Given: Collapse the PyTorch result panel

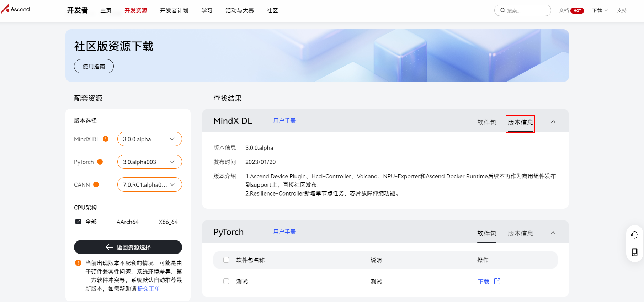Looking at the screenshot, I should click(553, 233).
